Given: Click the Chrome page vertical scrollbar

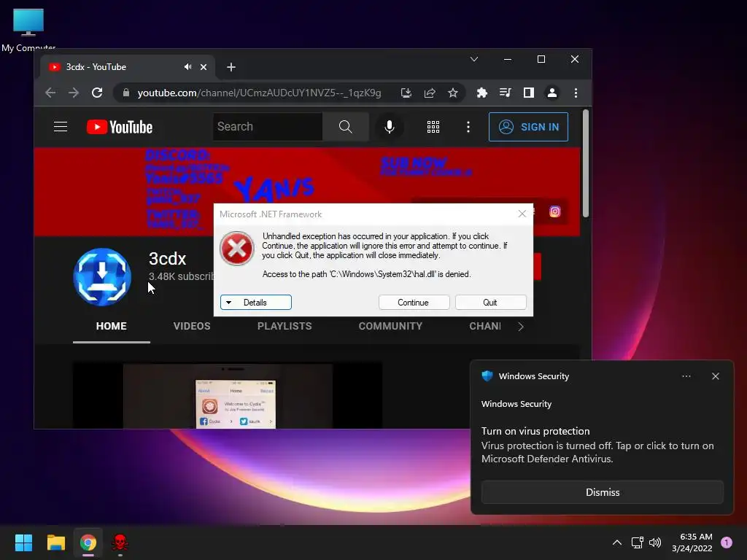Looking at the screenshot, I should point(586,164).
